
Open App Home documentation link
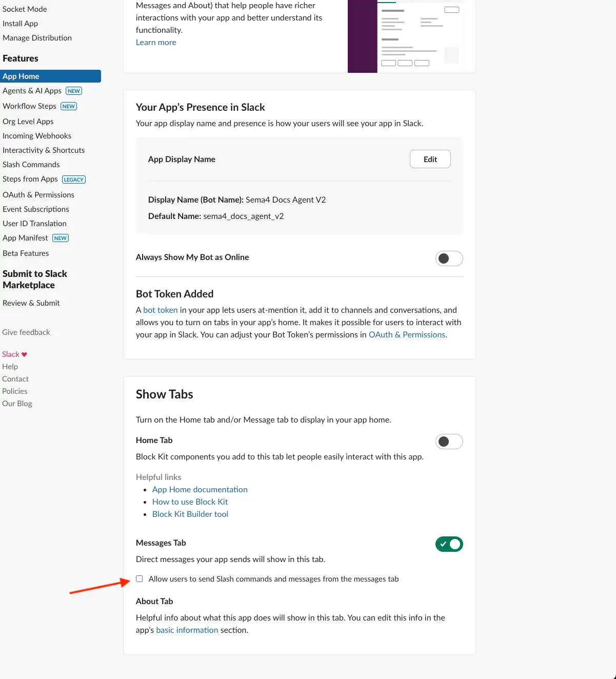(200, 490)
